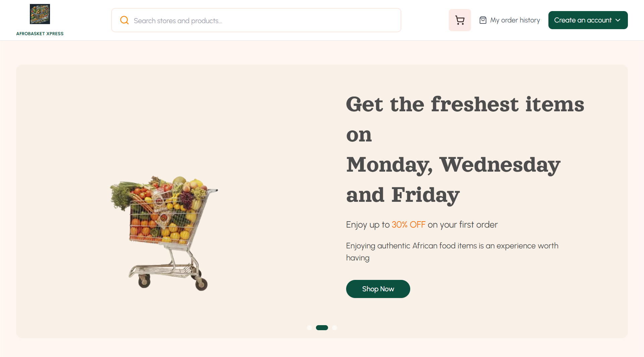Click the bag icon beside order history
The height and width of the screenshot is (357, 644).
pyautogui.click(x=483, y=20)
